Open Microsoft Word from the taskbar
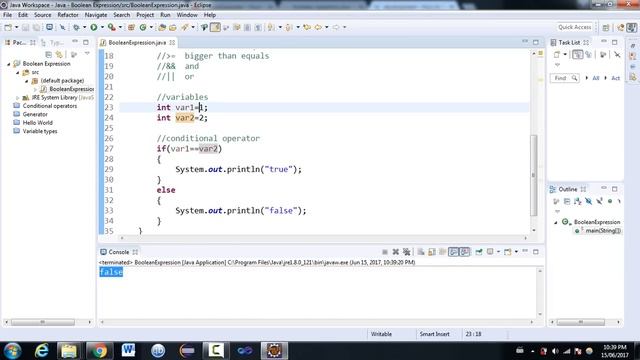The image size is (640, 360). point(128,351)
